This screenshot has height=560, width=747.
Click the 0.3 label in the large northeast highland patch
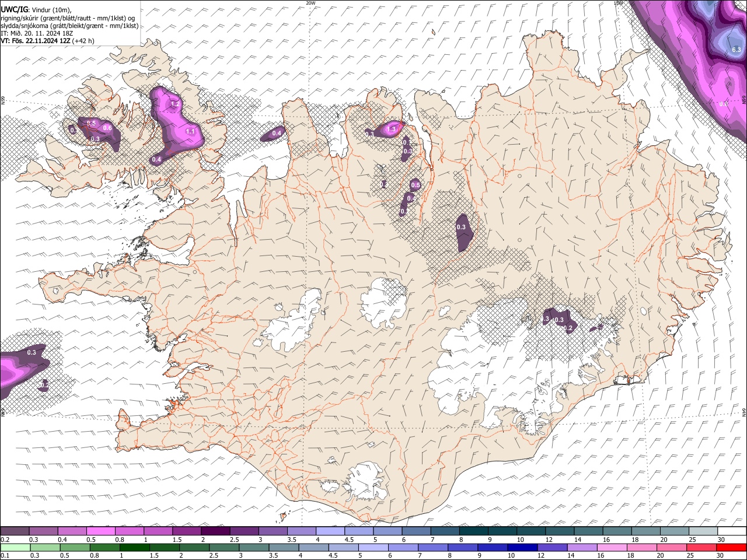click(461, 227)
